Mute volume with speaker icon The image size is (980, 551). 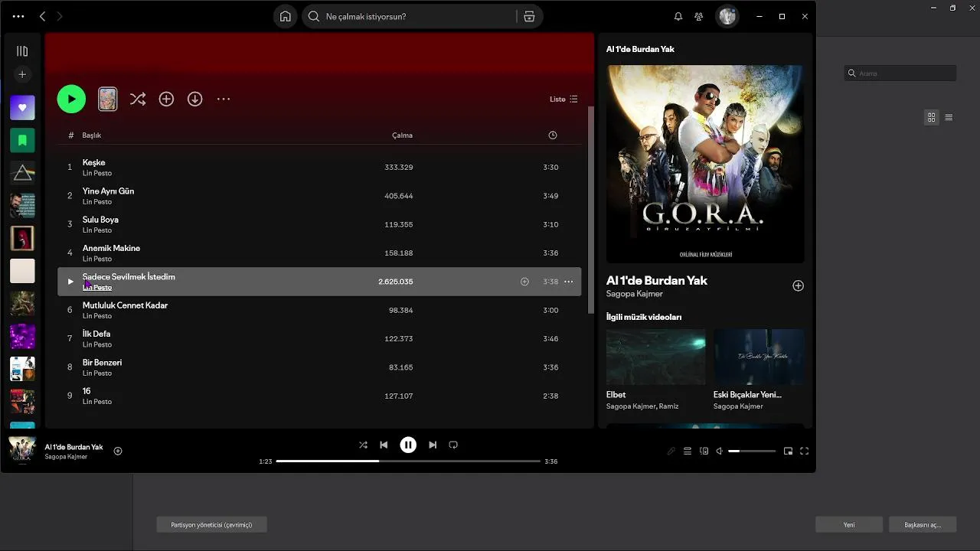pos(719,452)
